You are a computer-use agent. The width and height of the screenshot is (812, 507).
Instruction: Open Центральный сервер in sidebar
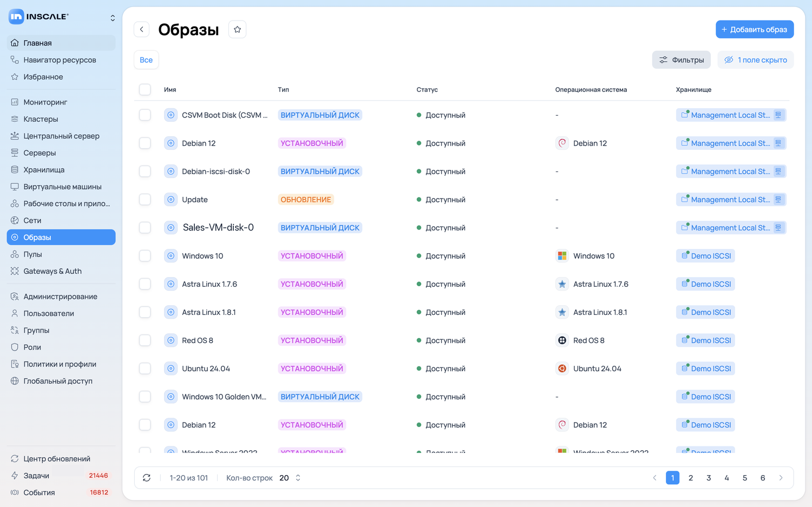tap(61, 136)
